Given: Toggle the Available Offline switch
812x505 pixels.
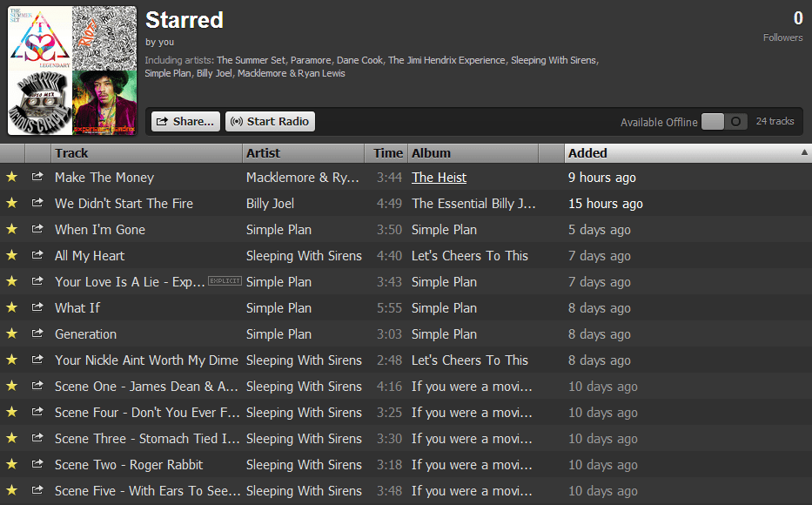Looking at the screenshot, I should click(724, 122).
